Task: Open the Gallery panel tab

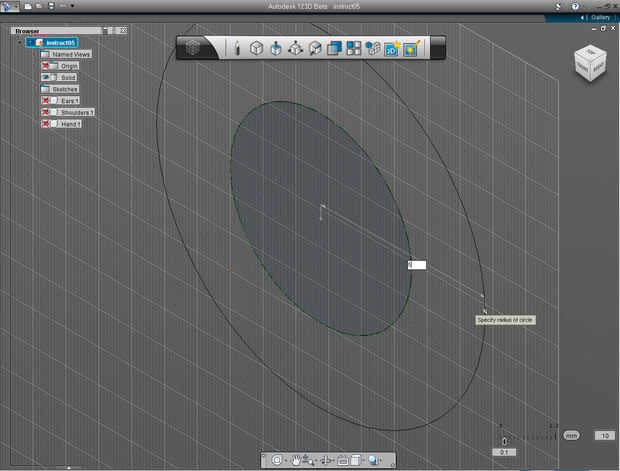Action: click(600, 17)
